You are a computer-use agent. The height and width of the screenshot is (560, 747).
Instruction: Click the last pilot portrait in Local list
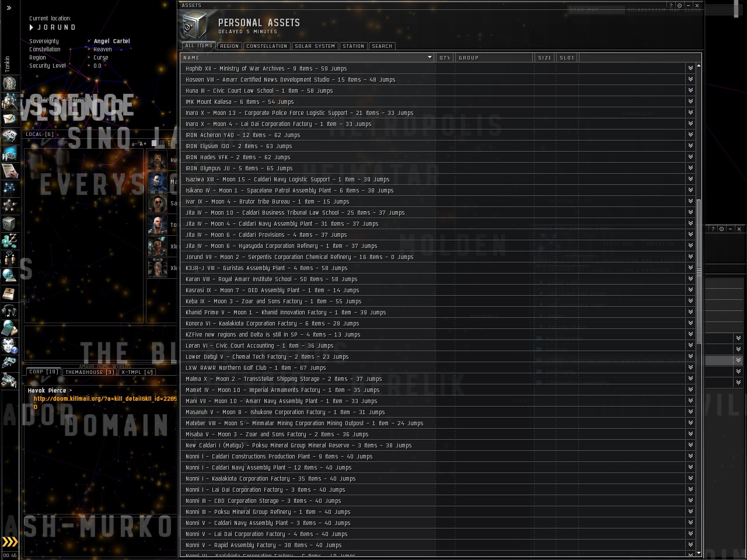click(x=158, y=268)
